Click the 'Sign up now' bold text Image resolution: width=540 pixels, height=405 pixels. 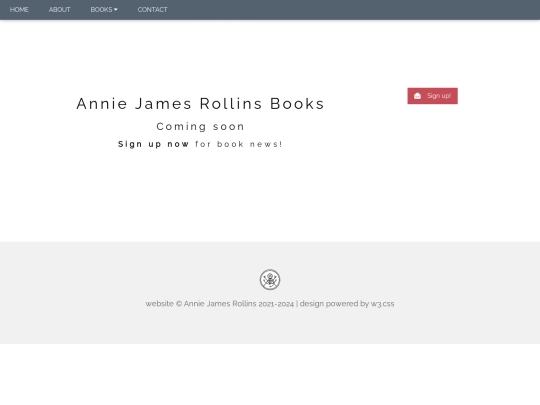(153, 144)
